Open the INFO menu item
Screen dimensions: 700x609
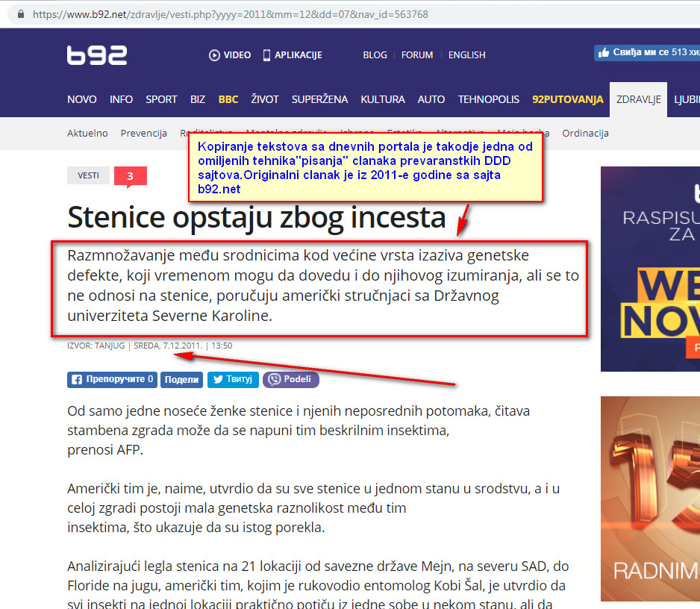point(121,99)
